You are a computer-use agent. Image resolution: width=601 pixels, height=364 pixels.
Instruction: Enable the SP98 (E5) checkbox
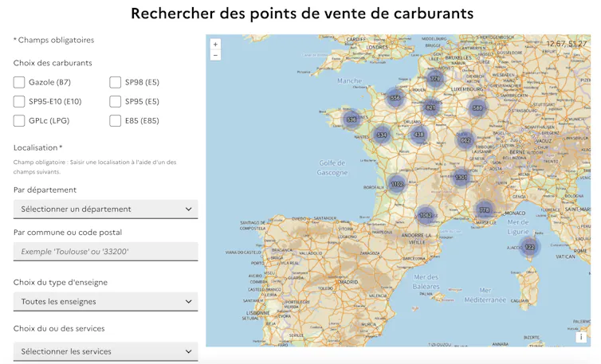(x=116, y=82)
